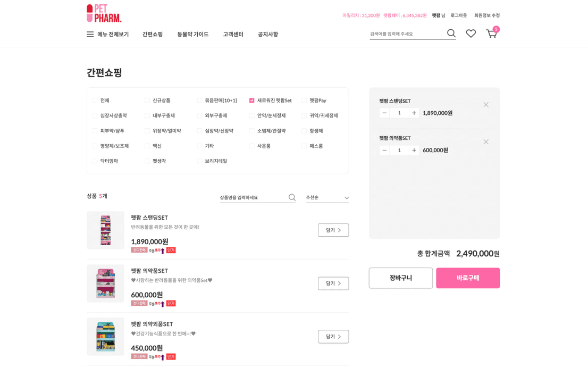This screenshot has height=367, width=588.
Task: Check the 안약/눈세정제 checkbox
Action: click(x=251, y=115)
